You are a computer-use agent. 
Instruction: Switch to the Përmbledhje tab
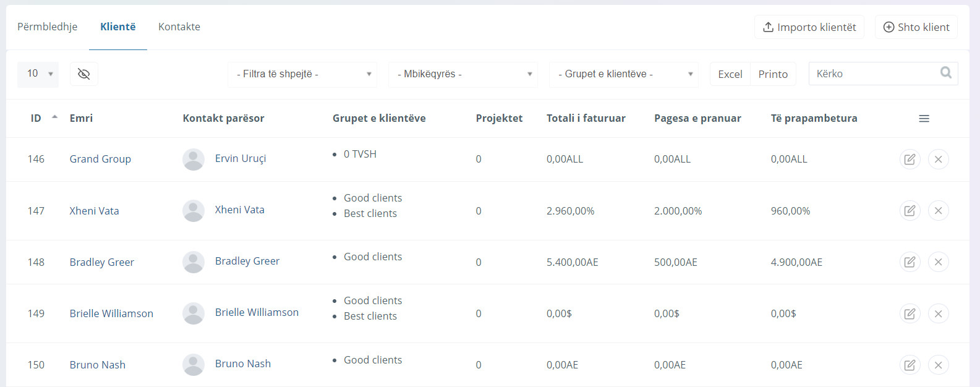(48, 27)
